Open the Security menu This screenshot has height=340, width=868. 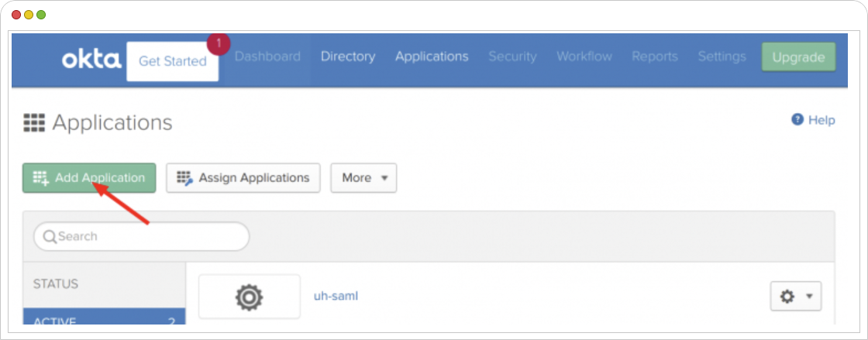click(x=512, y=57)
